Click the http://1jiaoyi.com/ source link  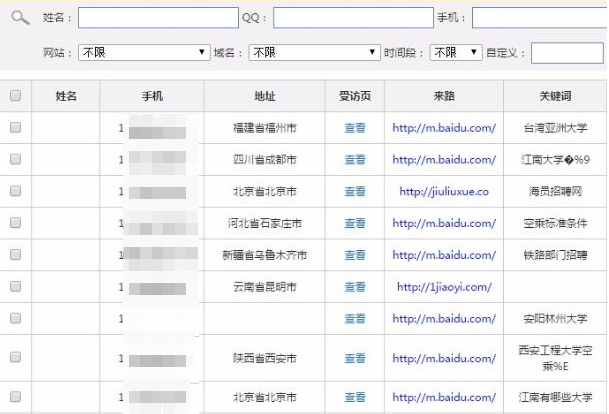tap(444, 287)
